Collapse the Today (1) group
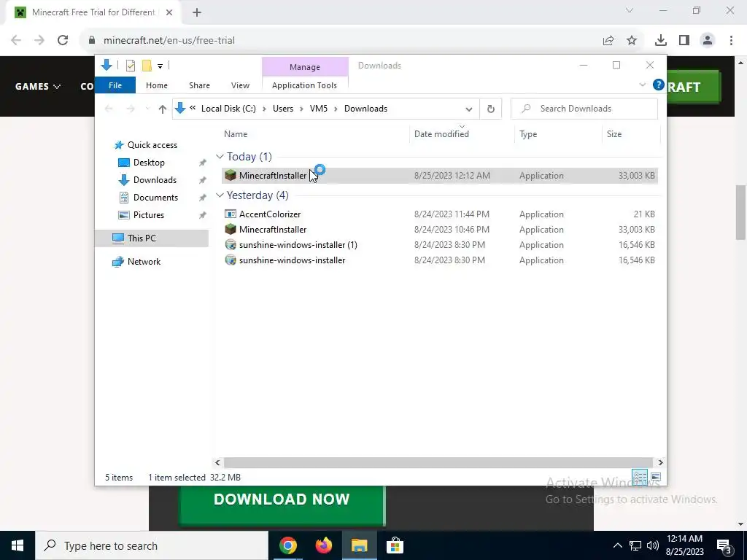Viewport: 747px width, 560px height. [x=220, y=157]
